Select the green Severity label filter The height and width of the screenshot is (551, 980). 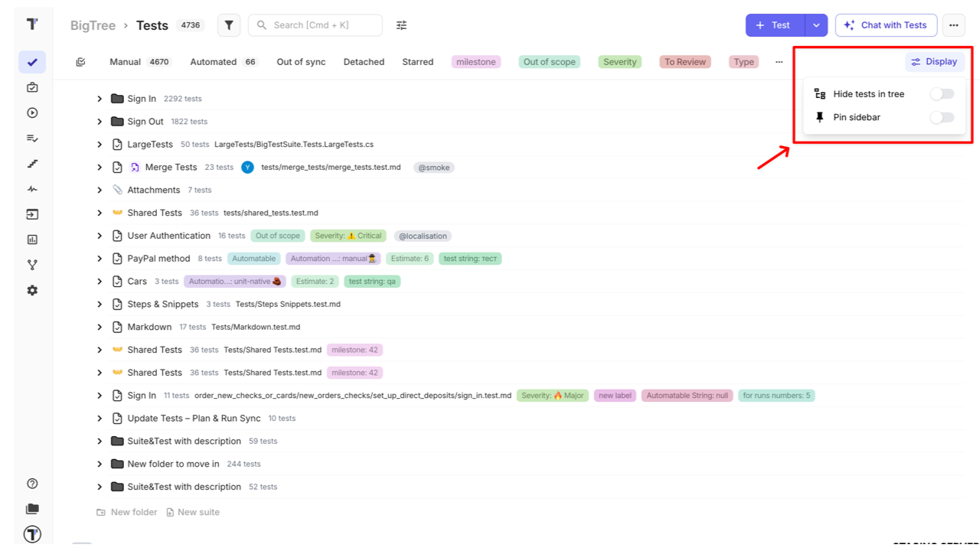click(619, 62)
